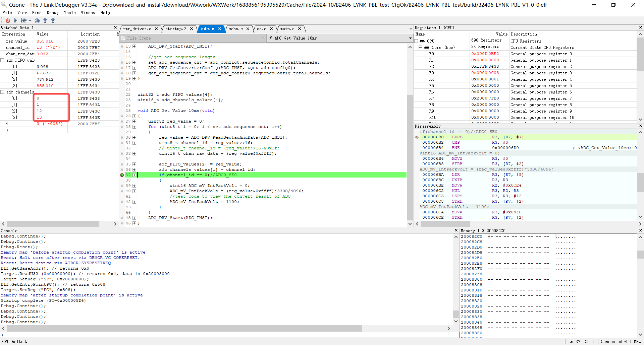Open the reset mode dropdown arrow in toolbar
The image size is (644, 345).
(30, 20)
